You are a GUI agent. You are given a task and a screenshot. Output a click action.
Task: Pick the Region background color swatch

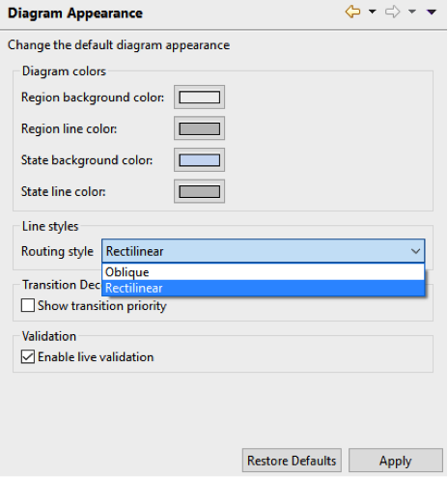[199, 97]
